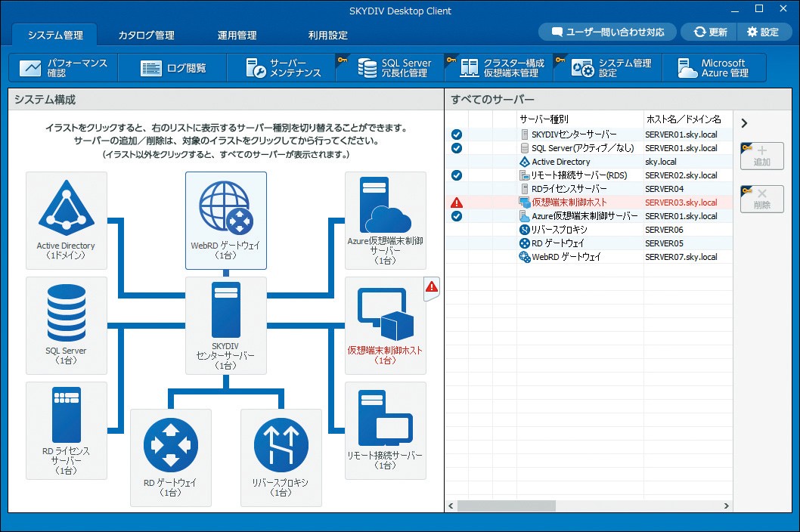Select the 仮想端末制御ホスト illustration
This screenshot has width=800, height=532.
[386, 326]
